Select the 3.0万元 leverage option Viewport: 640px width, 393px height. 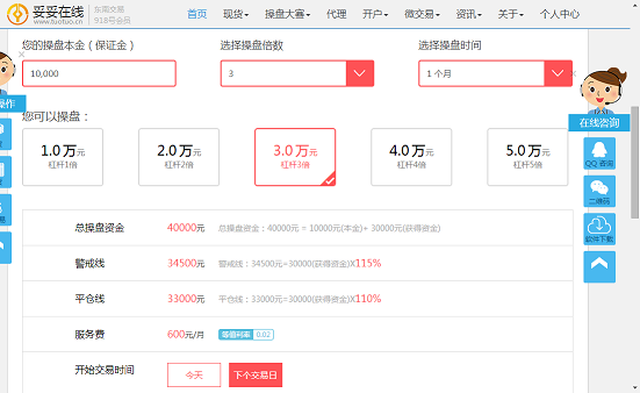coord(295,157)
